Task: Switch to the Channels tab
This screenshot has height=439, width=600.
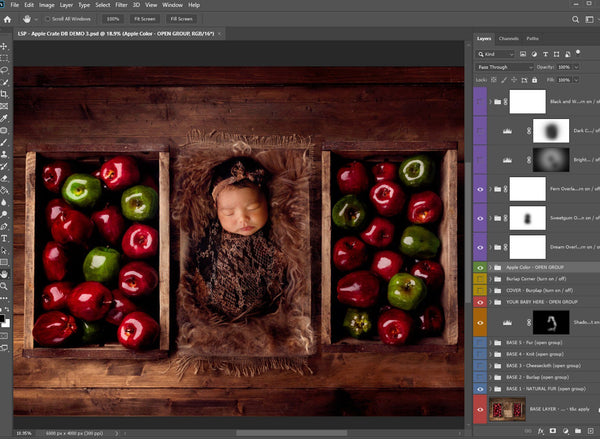Action: pos(510,39)
